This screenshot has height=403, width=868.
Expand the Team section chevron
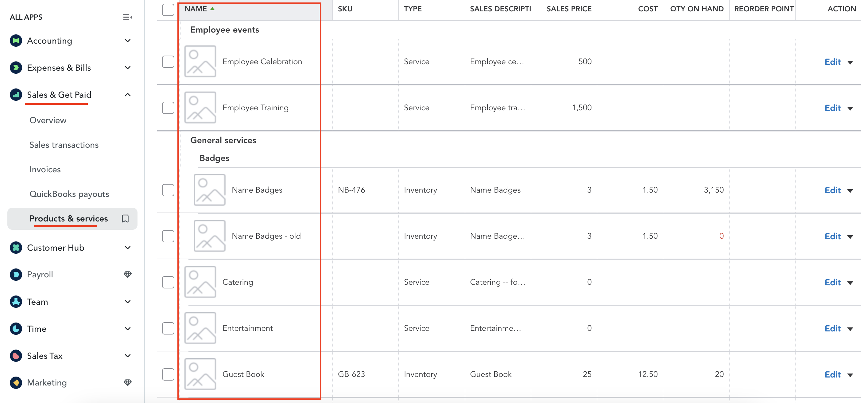click(127, 302)
